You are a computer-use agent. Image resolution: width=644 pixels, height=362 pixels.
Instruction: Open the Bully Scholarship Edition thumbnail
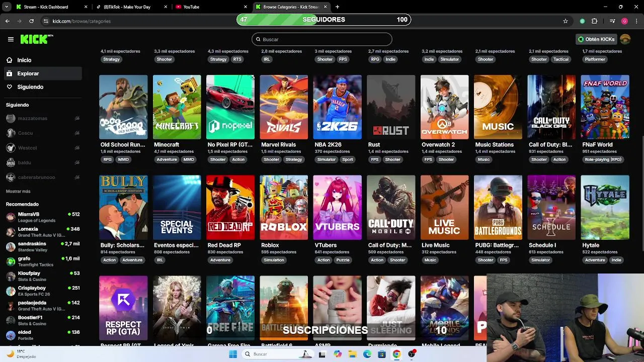(123, 207)
